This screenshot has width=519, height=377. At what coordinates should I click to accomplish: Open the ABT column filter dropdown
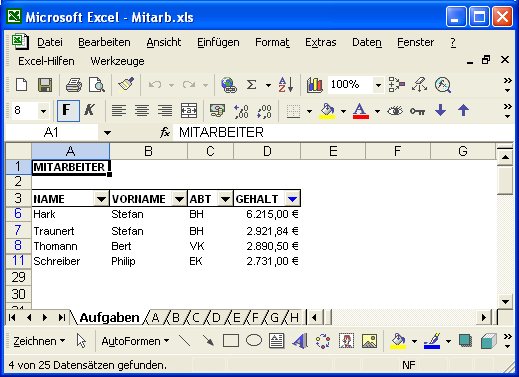(x=225, y=199)
